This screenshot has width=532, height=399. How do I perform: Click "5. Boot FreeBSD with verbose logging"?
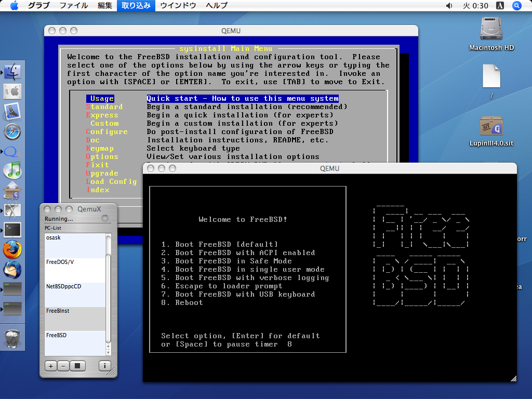coord(245,277)
